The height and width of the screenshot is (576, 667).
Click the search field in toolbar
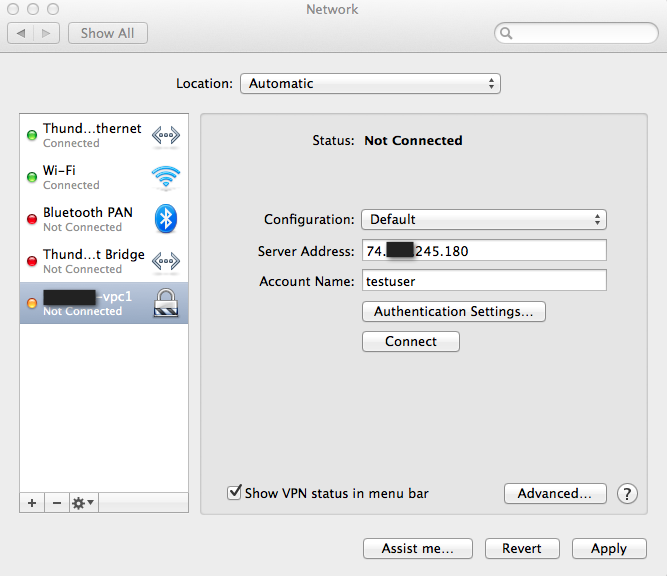pyautogui.click(x=580, y=34)
